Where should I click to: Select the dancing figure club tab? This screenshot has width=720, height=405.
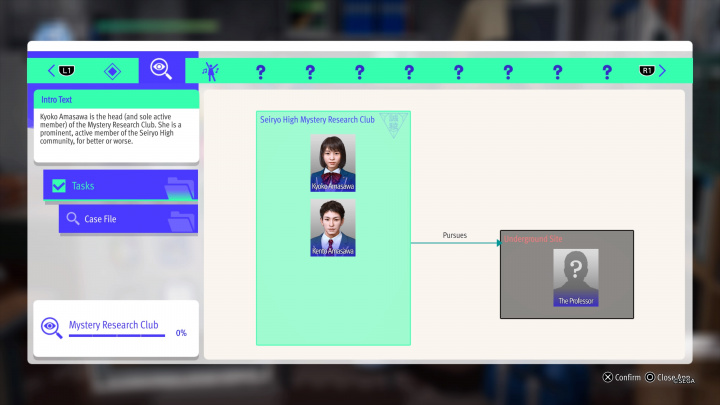click(x=212, y=71)
